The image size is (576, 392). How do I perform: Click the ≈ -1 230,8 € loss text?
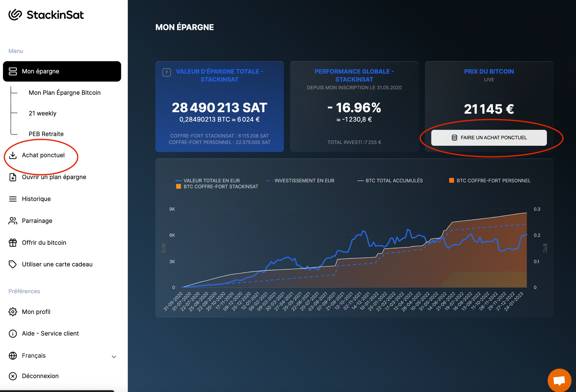tap(354, 120)
